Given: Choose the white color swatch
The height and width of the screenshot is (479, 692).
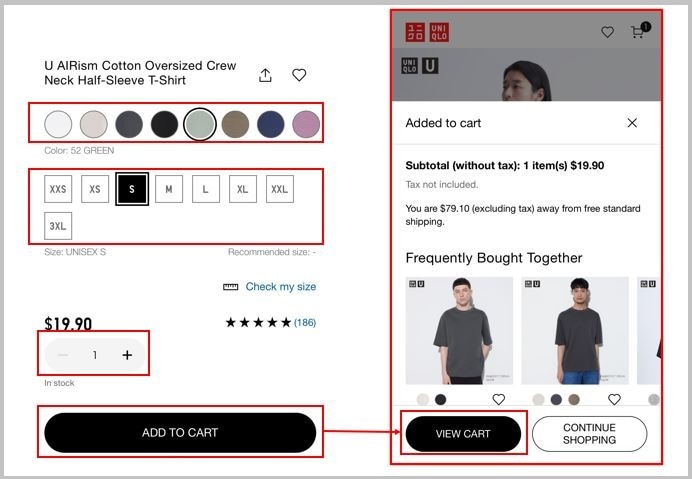Looking at the screenshot, I should click(58, 124).
